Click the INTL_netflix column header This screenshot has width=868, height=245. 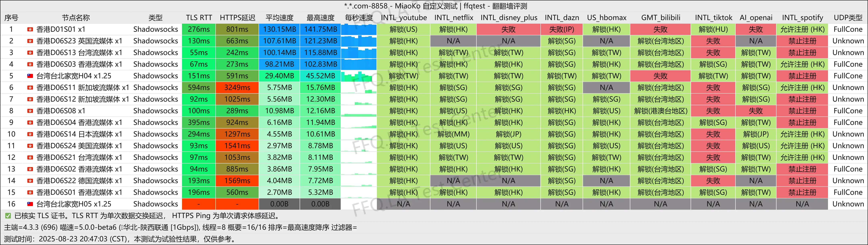click(x=454, y=18)
